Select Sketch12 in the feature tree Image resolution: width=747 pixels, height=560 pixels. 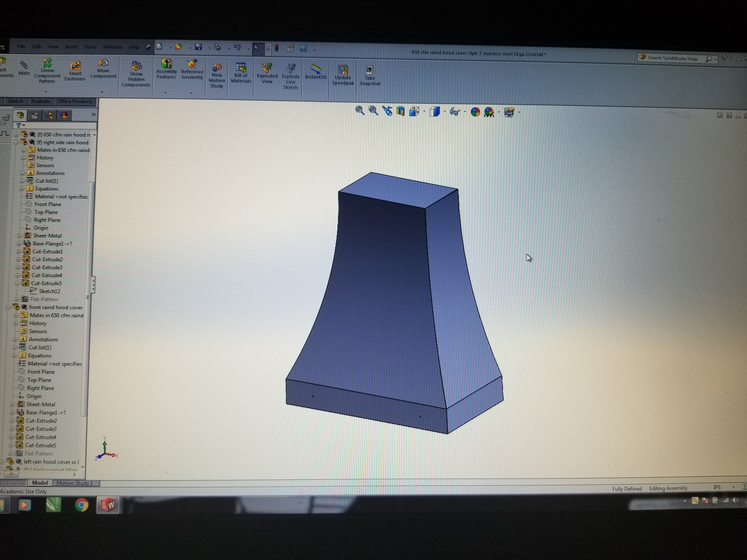49,291
